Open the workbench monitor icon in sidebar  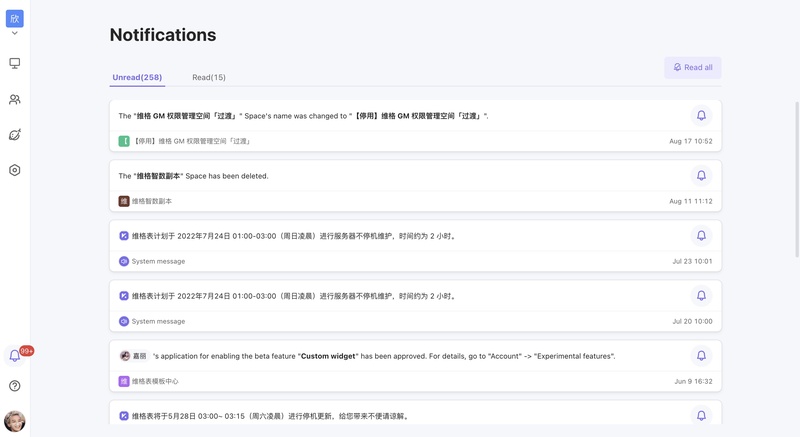15,63
